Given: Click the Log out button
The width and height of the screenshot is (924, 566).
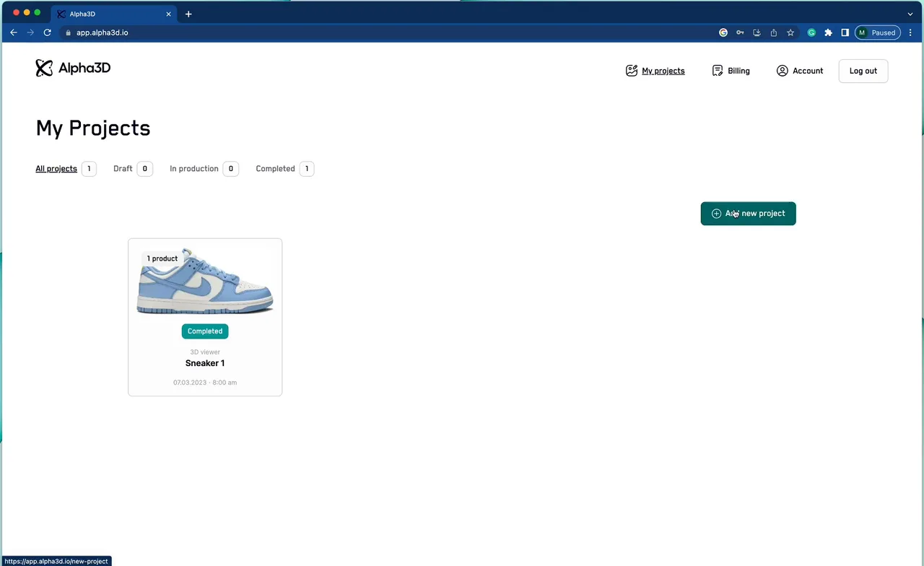Looking at the screenshot, I should [863, 71].
